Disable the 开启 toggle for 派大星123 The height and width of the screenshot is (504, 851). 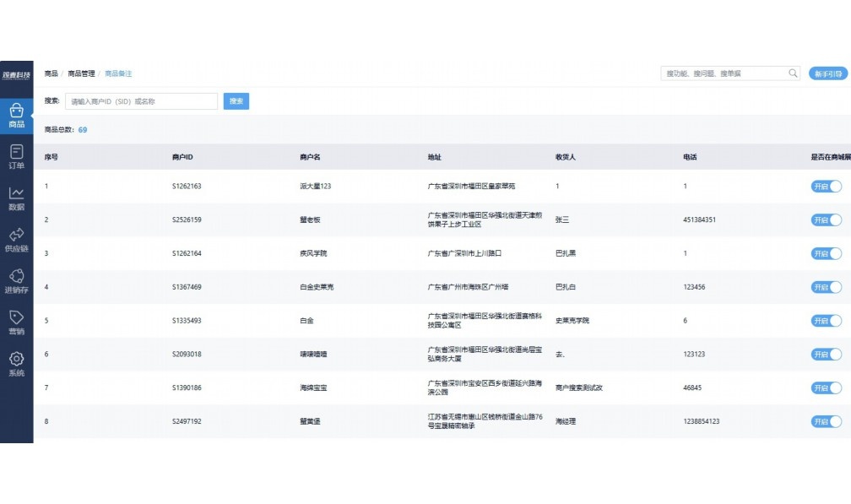click(x=827, y=186)
